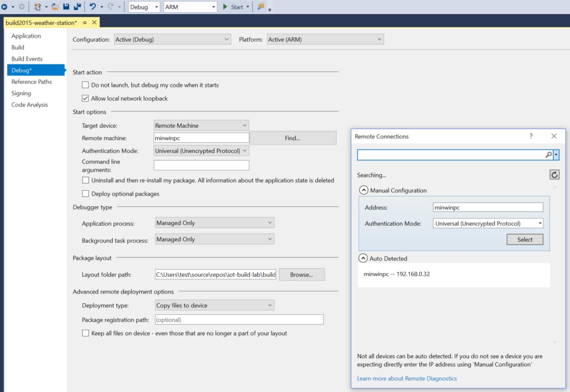Open the Platform Active (ARM) dropdown
The width and height of the screenshot is (570, 392).
pos(325,39)
